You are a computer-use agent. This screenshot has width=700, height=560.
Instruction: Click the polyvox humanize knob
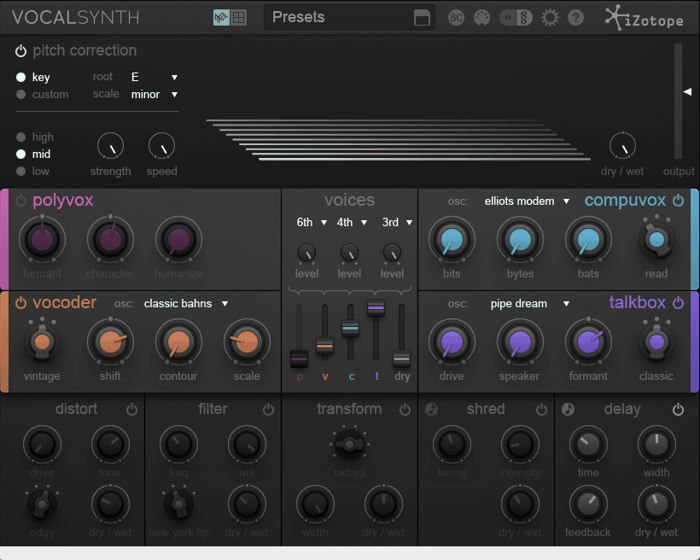tap(179, 239)
